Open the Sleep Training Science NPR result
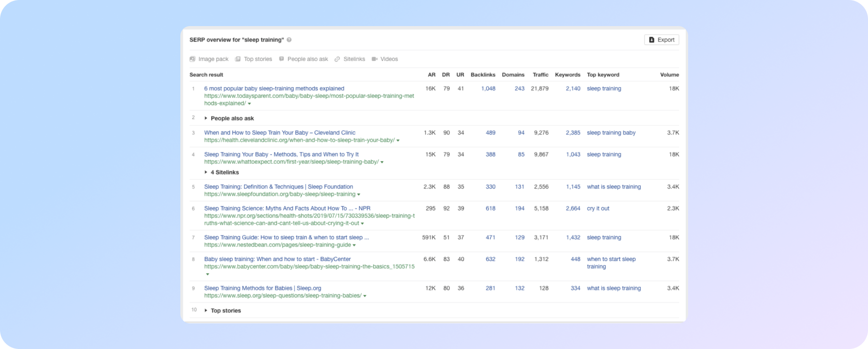Screen dimensions: 868x349 point(287,208)
